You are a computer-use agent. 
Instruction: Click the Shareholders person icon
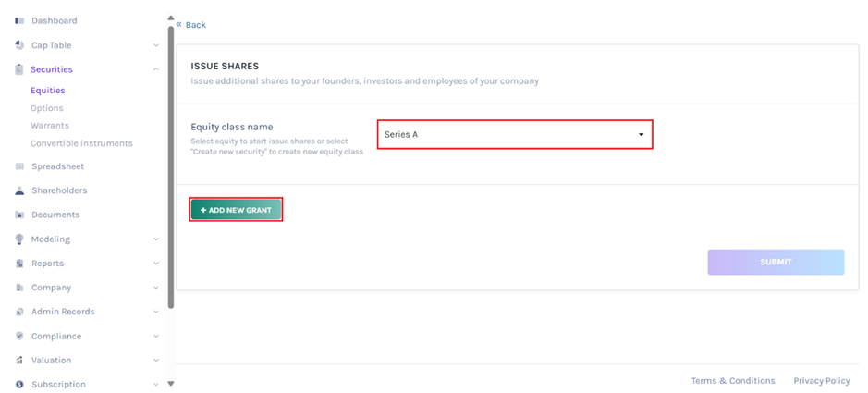tap(19, 190)
